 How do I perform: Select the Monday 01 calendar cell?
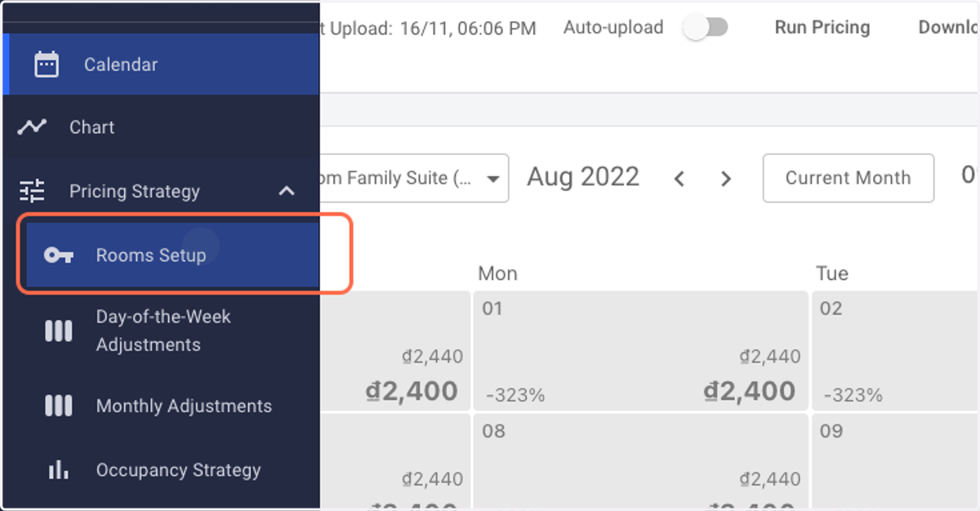click(640, 350)
